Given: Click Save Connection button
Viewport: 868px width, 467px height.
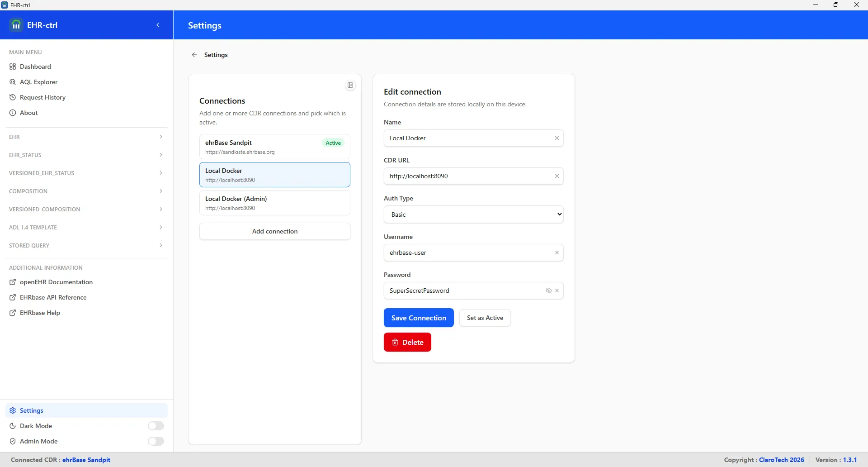Looking at the screenshot, I should tap(419, 318).
